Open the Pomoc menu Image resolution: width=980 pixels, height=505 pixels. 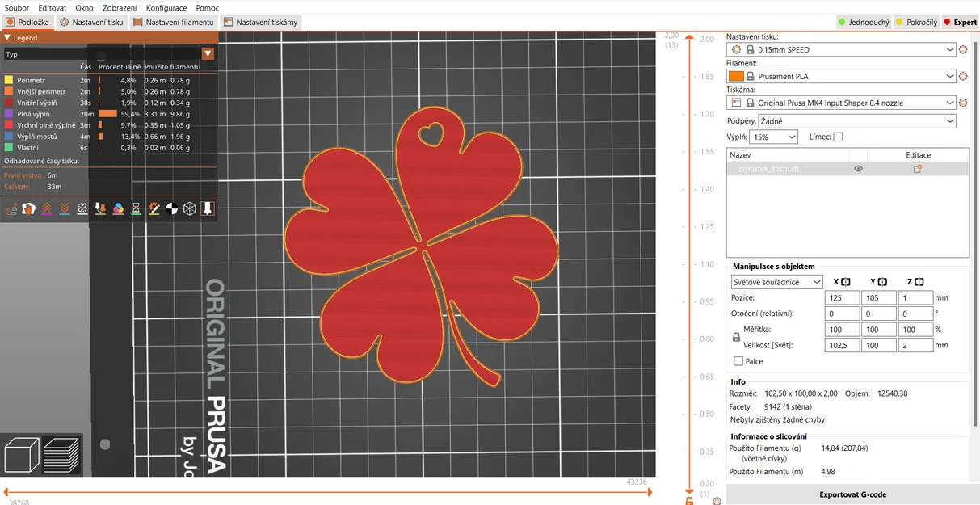[207, 7]
